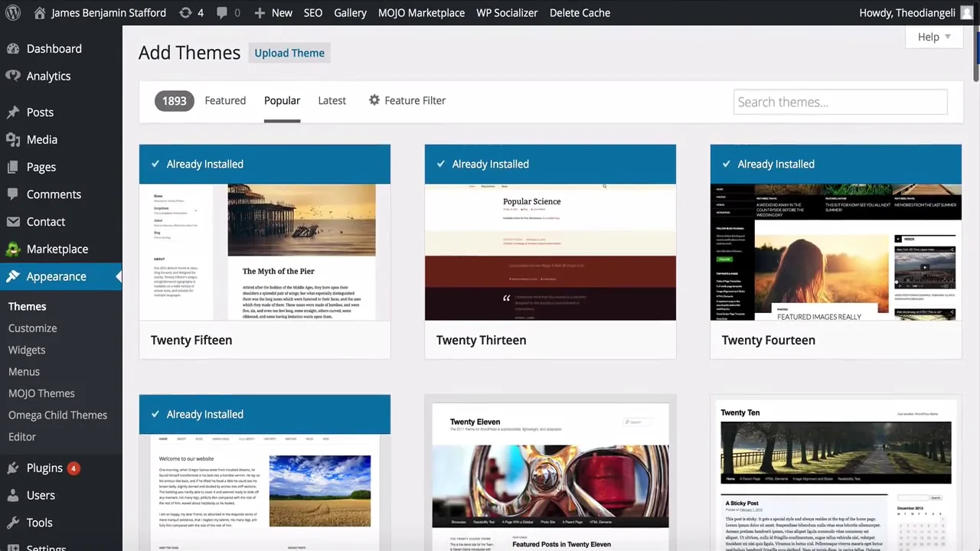
Task: Open the MOJO Themes submenu link
Action: point(41,393)
